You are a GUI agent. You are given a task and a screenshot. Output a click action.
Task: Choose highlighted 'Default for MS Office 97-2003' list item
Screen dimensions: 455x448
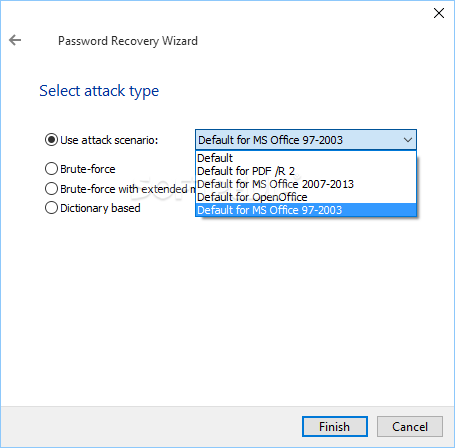point(306,210)
